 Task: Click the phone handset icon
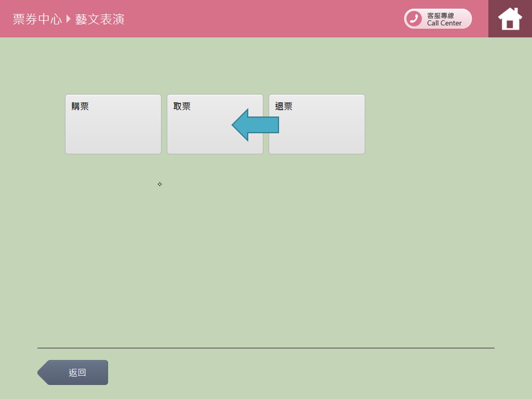click(x=414, y=19)
